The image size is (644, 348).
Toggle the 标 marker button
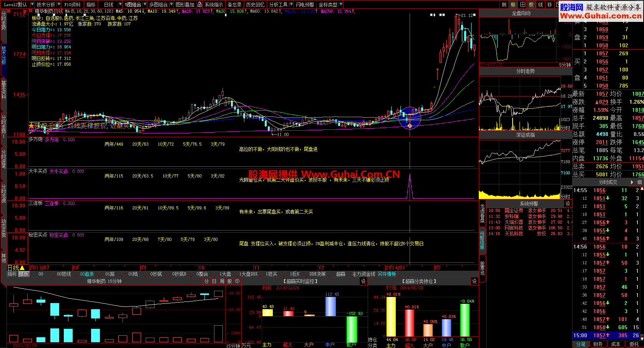point(513,5)
